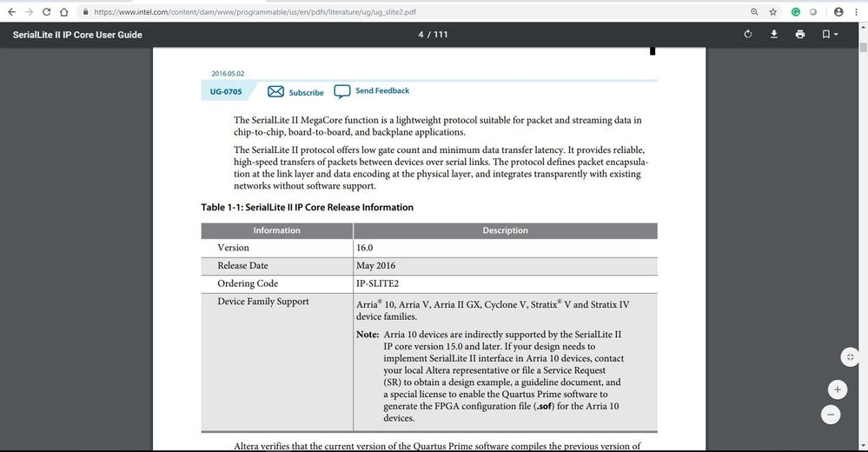Open the PDF bookmarks dropdown
Image resolution: width=868 pixels, height=452 pixels.
[829, 35]
